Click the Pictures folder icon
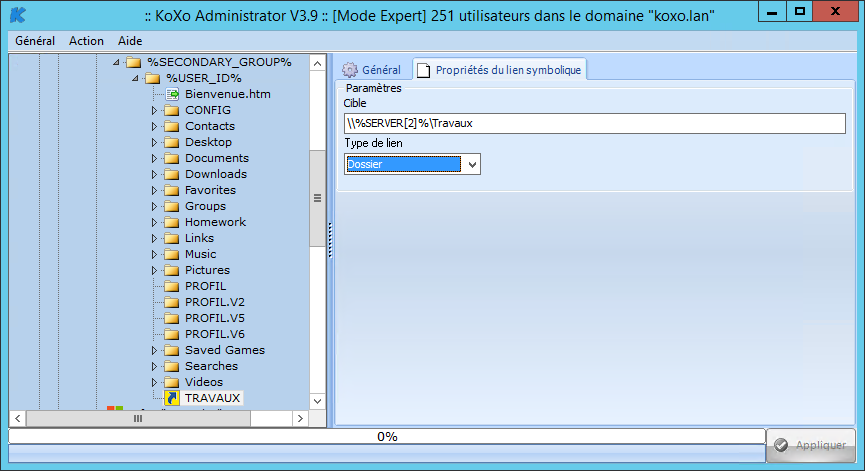Screen dimensions: 865x471 (x=172, y=270)
